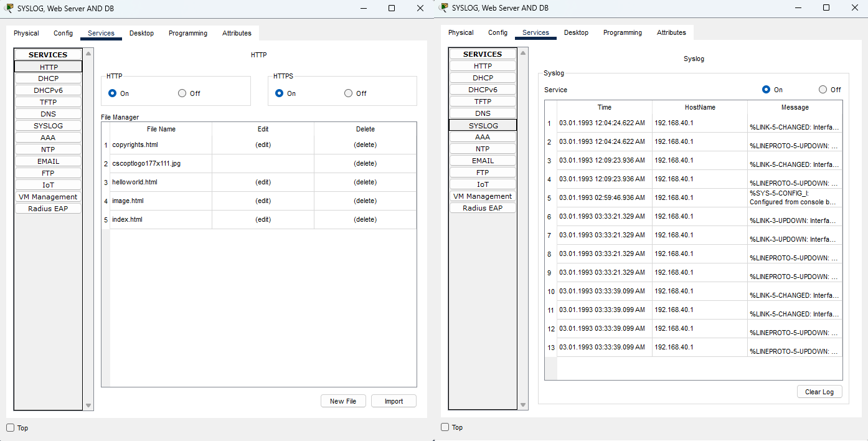Click the Packet Tracer icon in the Syslog window title bar

click(443, 7)
